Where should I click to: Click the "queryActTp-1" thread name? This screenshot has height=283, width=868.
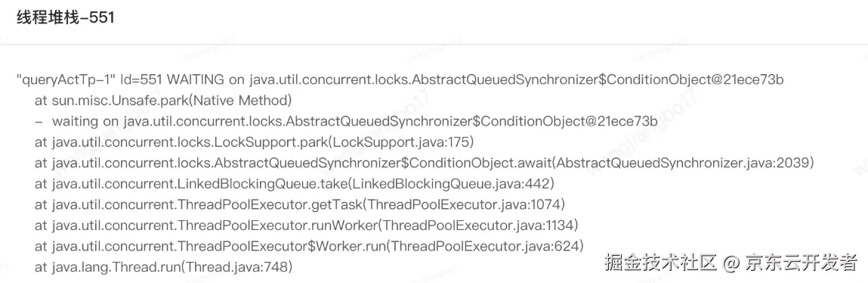point(66,79)
